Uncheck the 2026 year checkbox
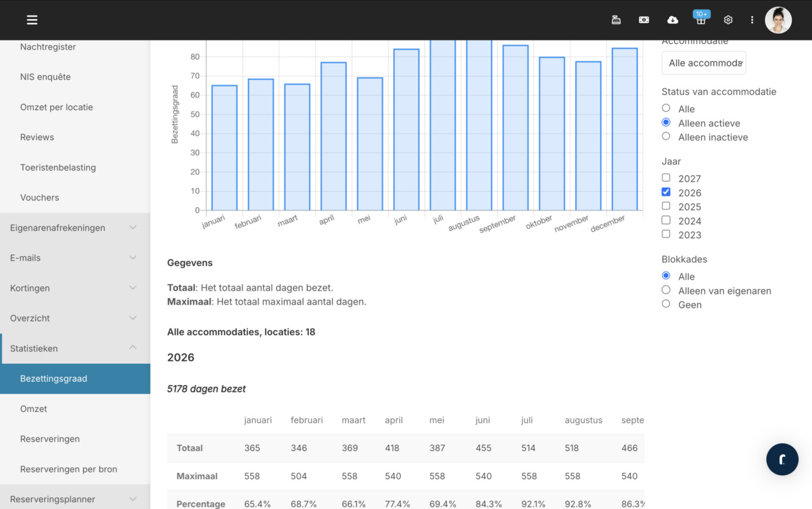This screenshot has height=509, width=812. (x=666, y=192)
